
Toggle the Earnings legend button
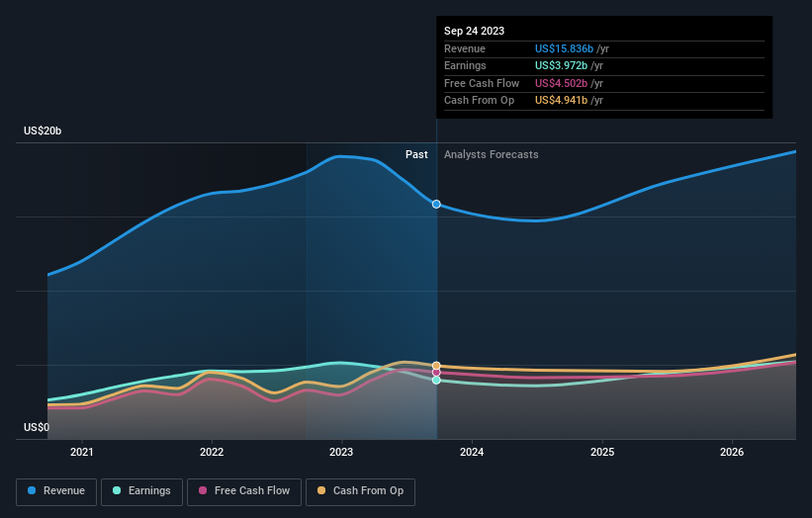(141, 491)
